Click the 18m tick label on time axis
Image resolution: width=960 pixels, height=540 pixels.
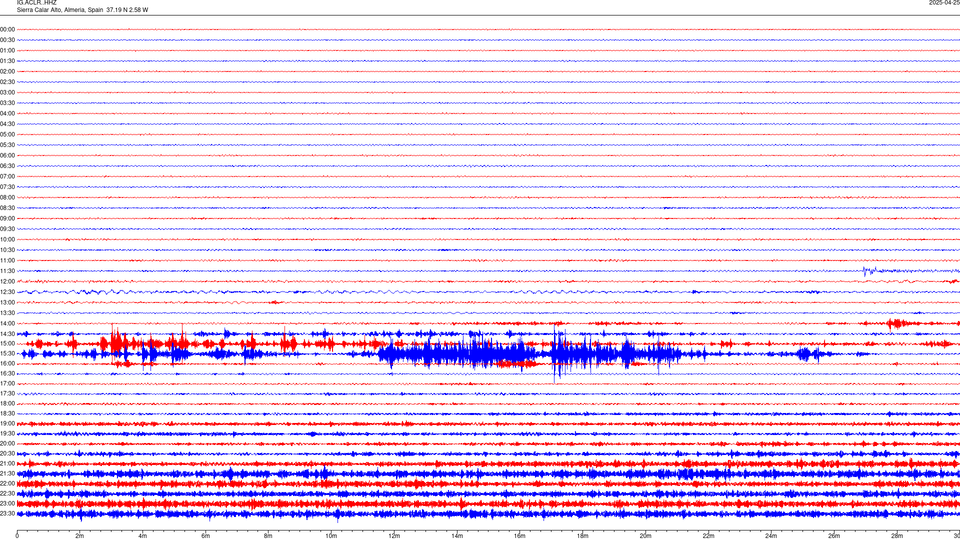tap(583, 536)
